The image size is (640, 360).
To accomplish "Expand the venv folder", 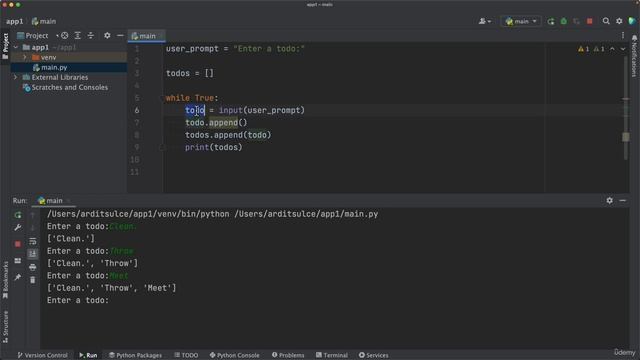I will [25, 58].
